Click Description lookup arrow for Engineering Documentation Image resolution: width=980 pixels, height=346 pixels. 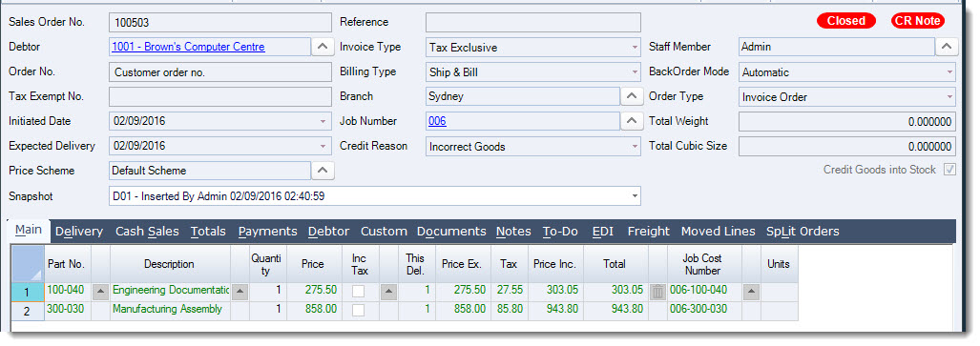click(240, 291)
